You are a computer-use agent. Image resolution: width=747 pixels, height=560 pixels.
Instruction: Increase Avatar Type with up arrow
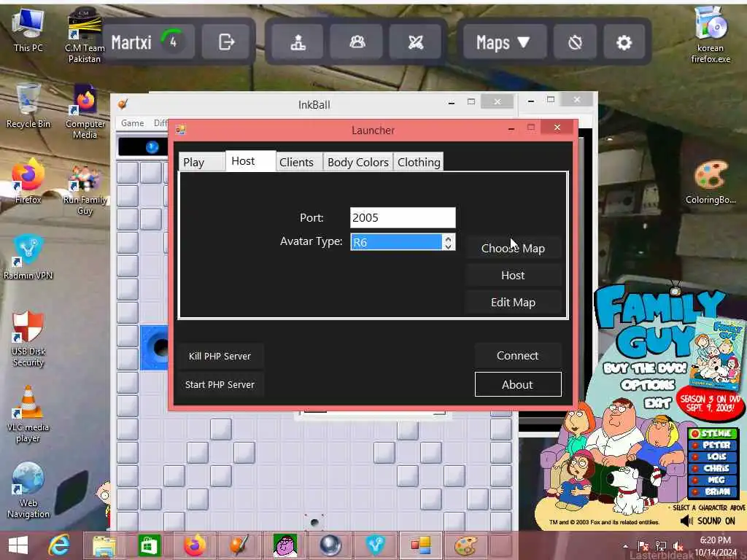pos(448,238)
